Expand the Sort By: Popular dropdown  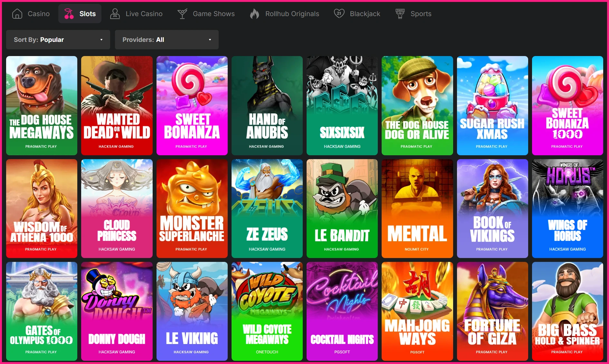coord(58,40)
